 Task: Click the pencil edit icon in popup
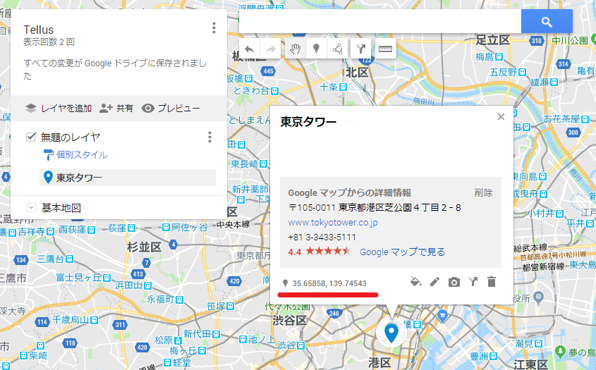[x=434, y=282]
